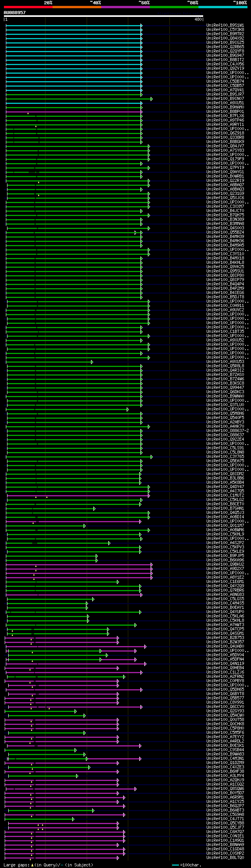
Task: Click the white query ruler bar
Action: (x=104, y=16)
